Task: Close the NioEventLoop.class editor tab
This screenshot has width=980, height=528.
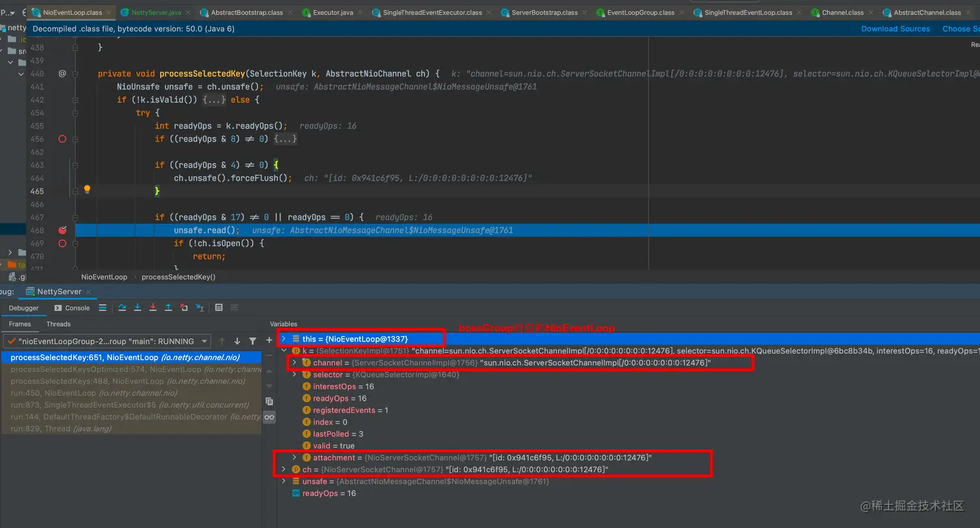Action: [108, 12]
